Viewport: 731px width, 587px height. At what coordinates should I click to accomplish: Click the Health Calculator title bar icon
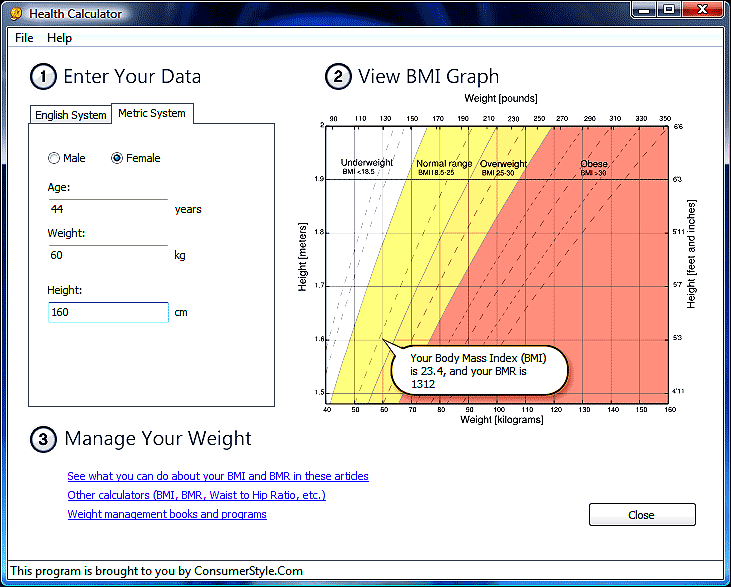(x=16, y=14)
